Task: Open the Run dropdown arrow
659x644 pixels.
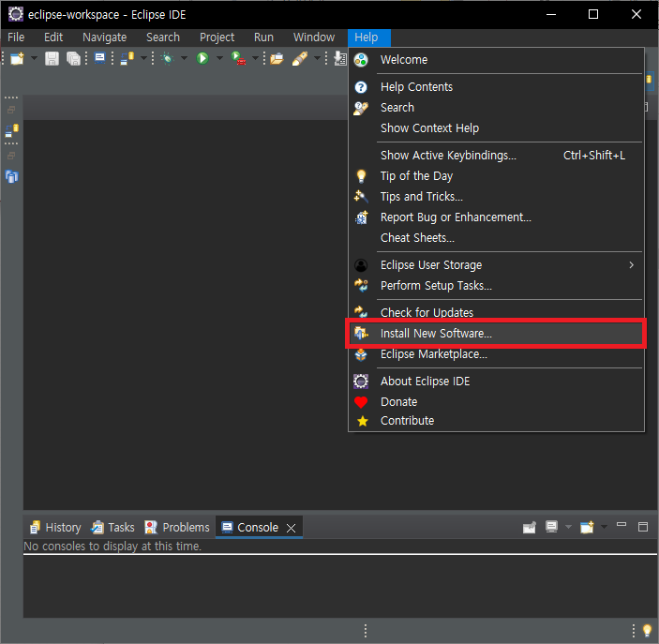Action: pyautogui.click(x=219, y=58)
